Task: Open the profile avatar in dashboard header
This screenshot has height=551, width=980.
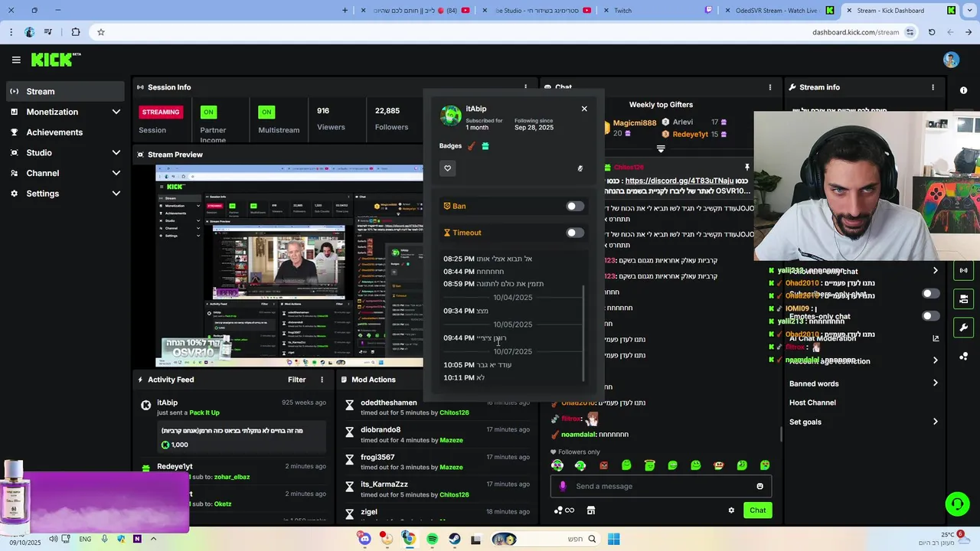Action: click(951, 60)
